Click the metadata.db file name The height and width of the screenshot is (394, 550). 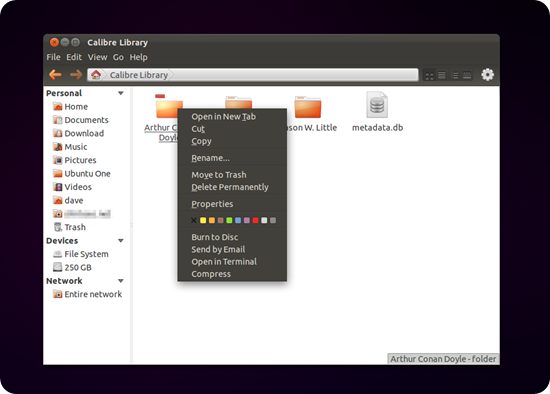[377, 128]
